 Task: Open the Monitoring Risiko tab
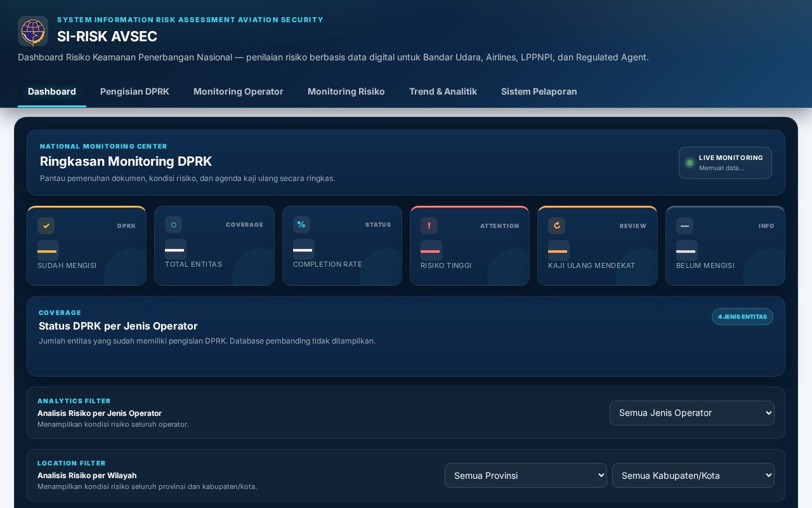tap(346, 91)
